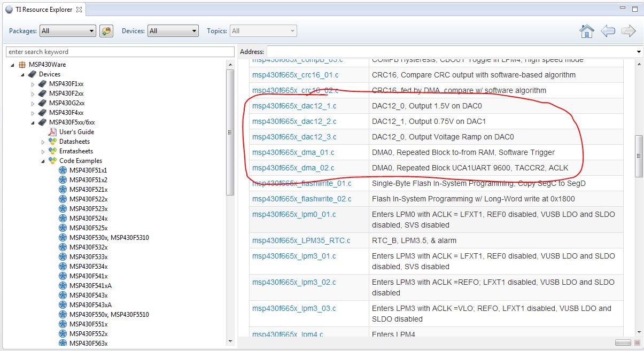Click the search keyword input field
Image resolution: width=644 pixels, height=351 pixels.
(x=120, y=52)
